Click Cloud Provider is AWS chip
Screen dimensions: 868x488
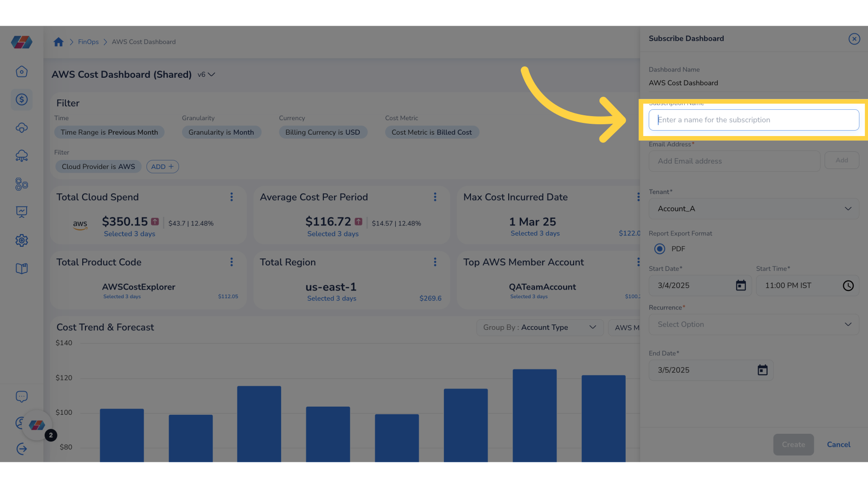click(99, 167)
